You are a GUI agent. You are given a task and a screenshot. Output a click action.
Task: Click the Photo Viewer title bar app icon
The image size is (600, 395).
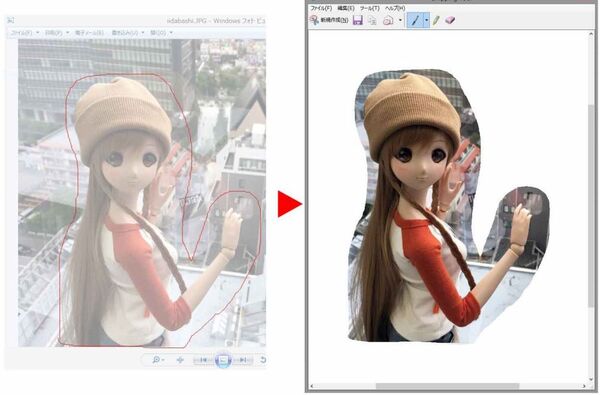(11, 20)
